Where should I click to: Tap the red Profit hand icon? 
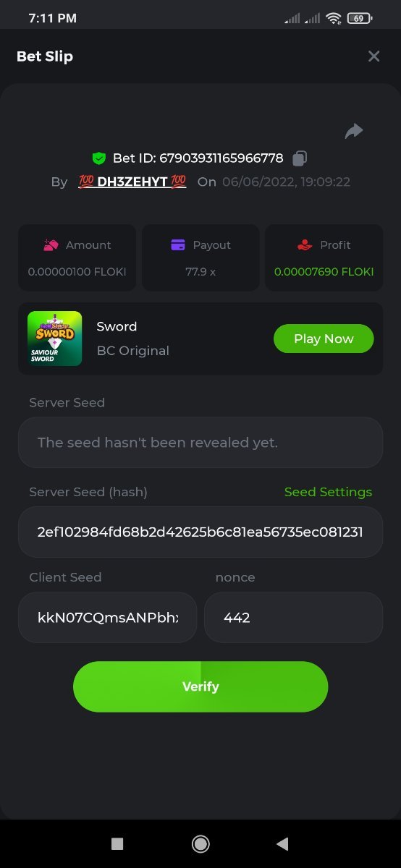tap(305, 245)
